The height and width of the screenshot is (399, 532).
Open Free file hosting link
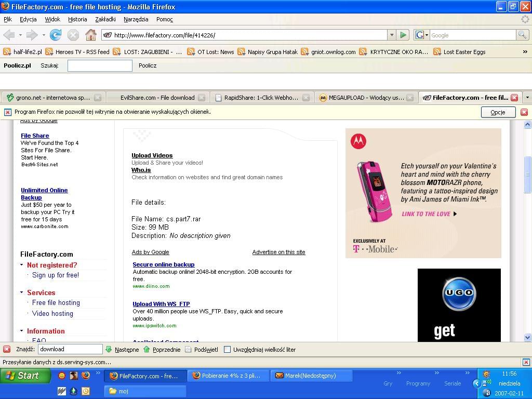pyautogui.click(x=56, y=303)
